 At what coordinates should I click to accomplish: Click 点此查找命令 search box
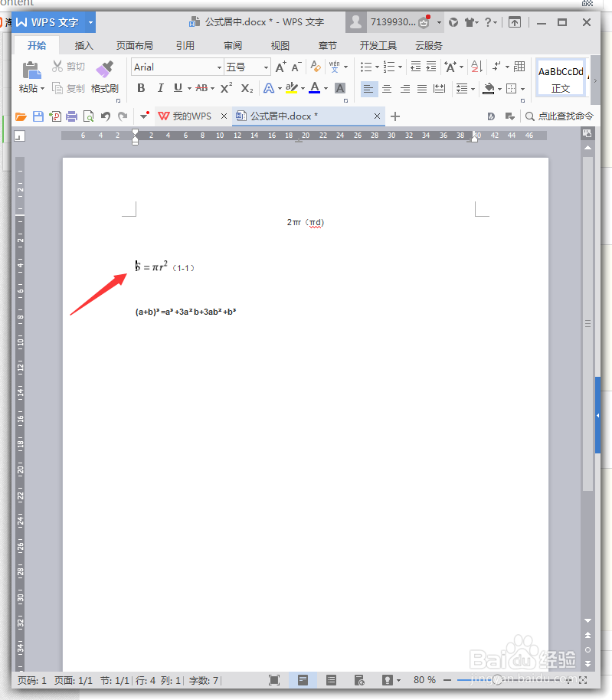coord(560,116)
